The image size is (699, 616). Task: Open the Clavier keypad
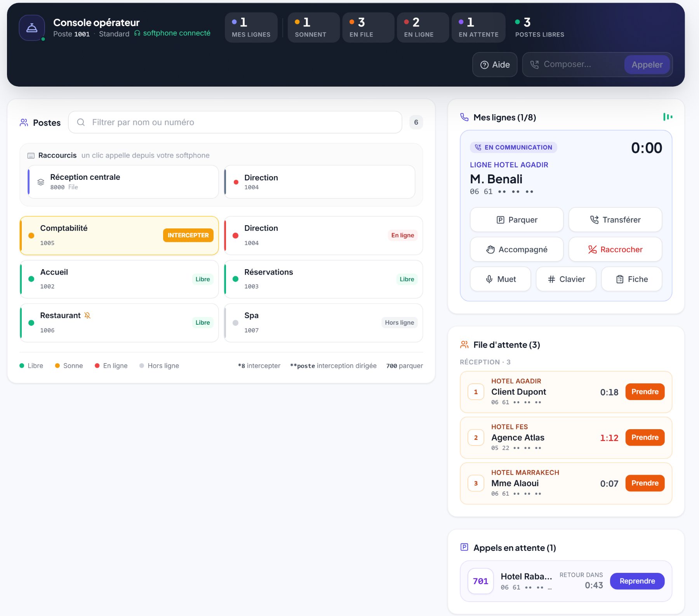(x=566, y=279)
